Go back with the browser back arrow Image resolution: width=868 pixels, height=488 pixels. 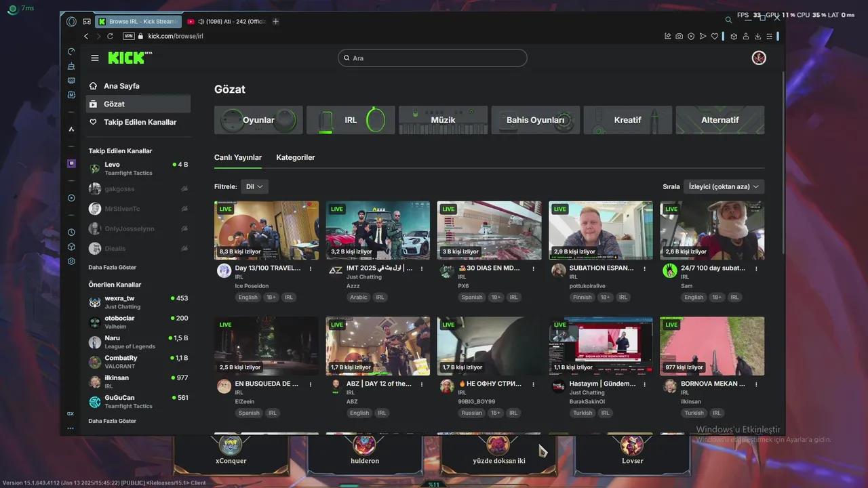click(x=86, y=36)
